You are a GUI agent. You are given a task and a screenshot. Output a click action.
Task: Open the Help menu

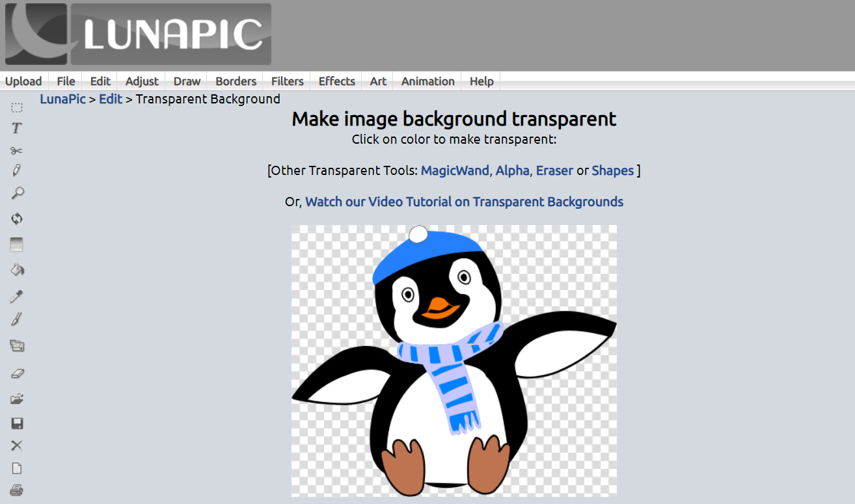click(x=482, y=81)
